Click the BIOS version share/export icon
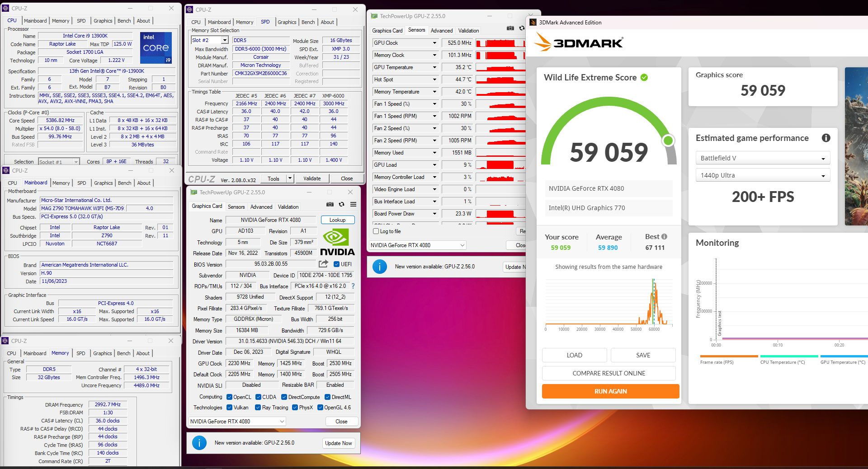The height and width of the screenshot is (469, 868). [x=323, y=264]
